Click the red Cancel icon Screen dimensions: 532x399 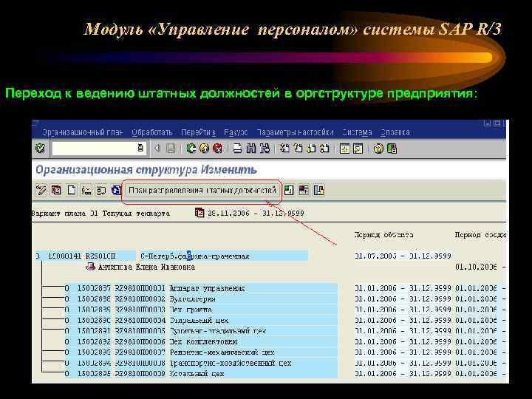pyautogui.click(x=217, y=149)
